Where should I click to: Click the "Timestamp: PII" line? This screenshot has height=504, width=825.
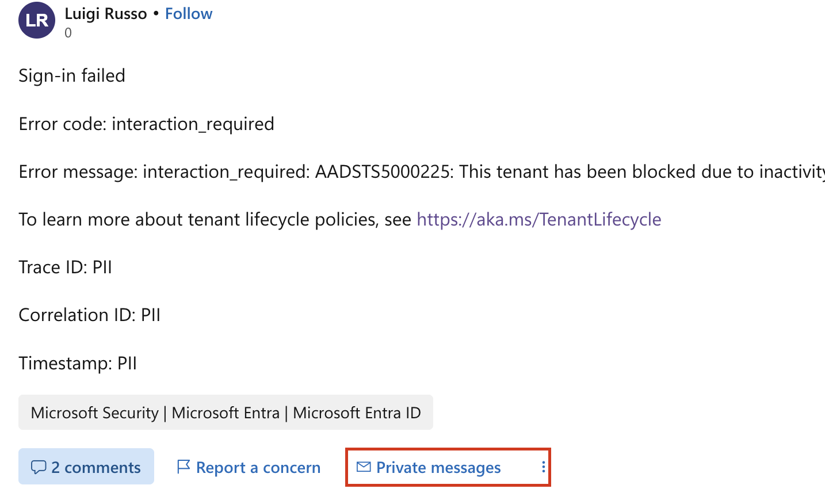click(x=78, y=363)
